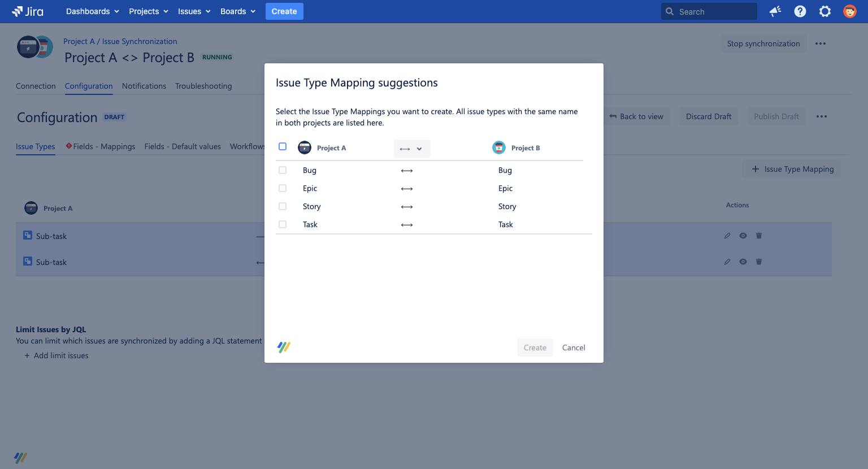Switch to the Notifications tab
This screenshot has width=868, height=469.
pos(144,86)
